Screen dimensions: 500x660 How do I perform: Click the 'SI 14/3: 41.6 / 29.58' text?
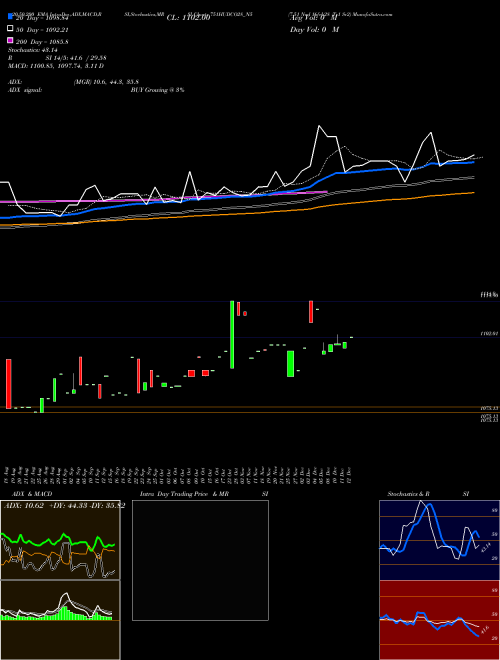point(76,58)
